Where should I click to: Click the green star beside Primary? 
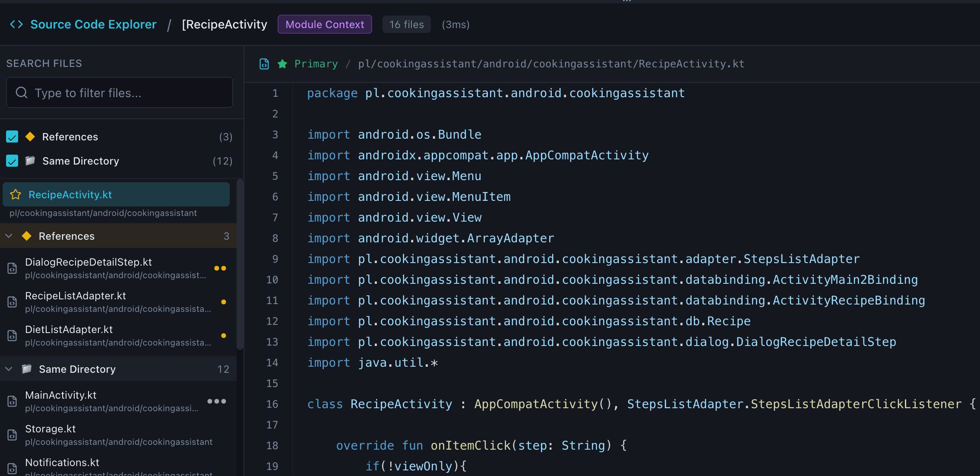(282, 63)
